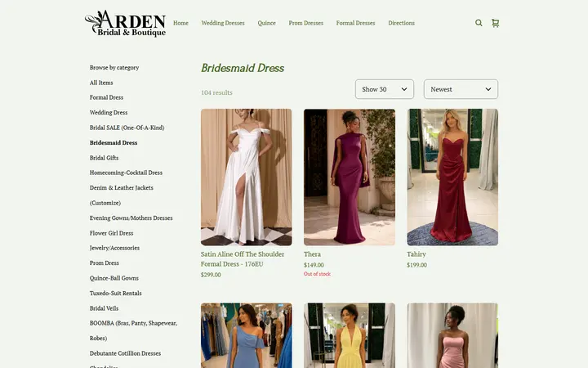Image resolution: width=588 pixels, height=368 pixels.
Task: Select the Bridesmaid Dress sidebar category
Action: (x=114, y=142)
